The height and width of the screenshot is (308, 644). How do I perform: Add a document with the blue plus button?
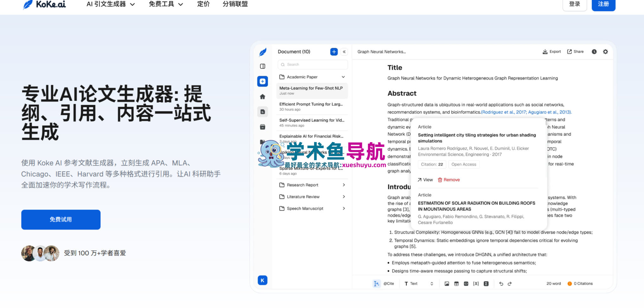[x=334, y=52]
